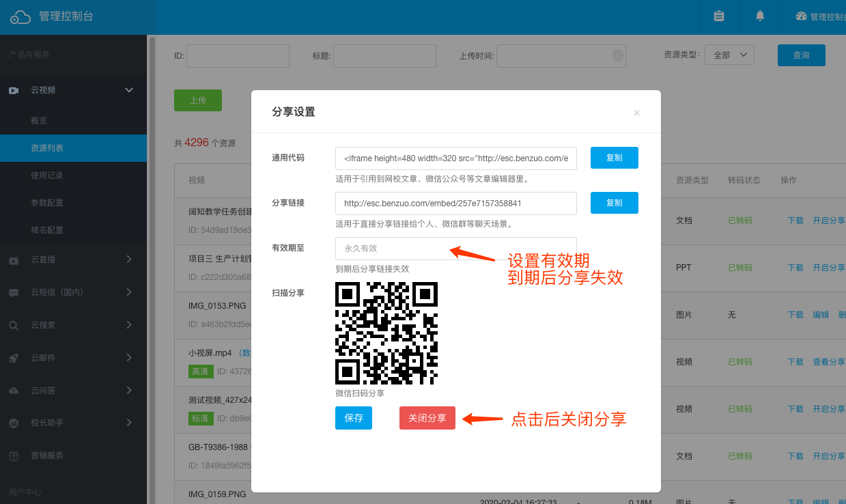Click the 有效期至 date field

click(x=455, y=249)
